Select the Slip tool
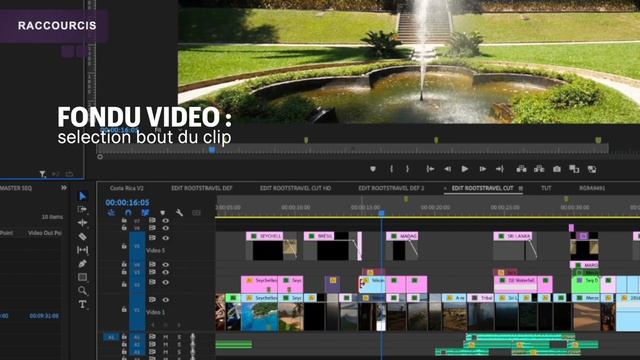Image resolution: width=640 pixels, height=360 pixels. [82, 250]
